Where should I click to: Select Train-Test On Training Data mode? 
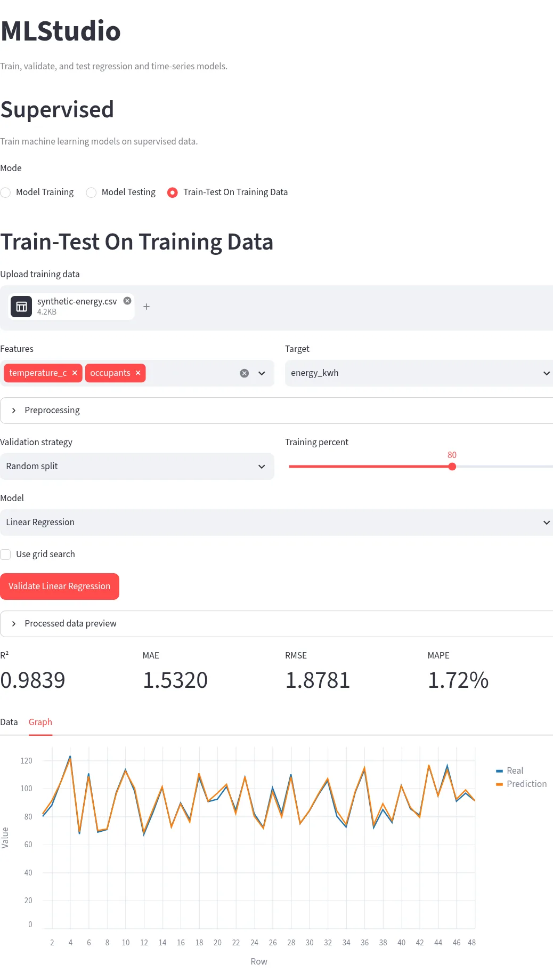pyautogui.click(x=227, y=192)
